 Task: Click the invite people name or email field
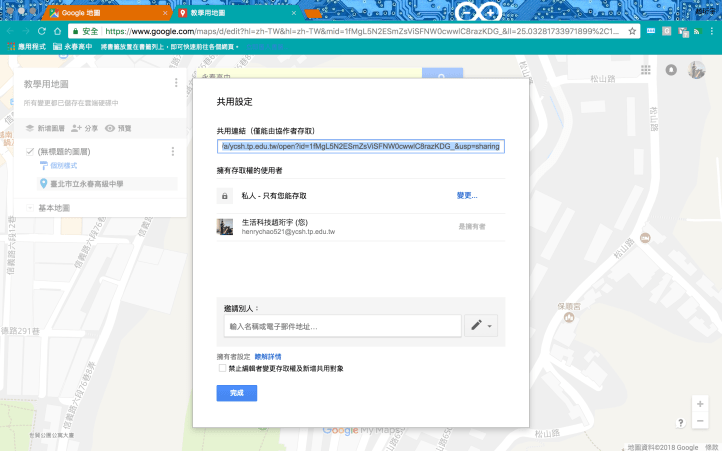[x=342, y=326]
